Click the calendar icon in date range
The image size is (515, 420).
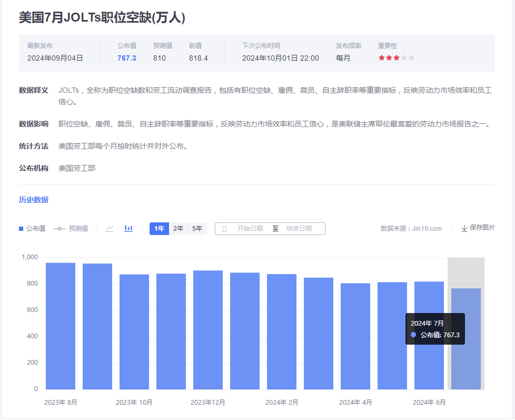(225, 229)
